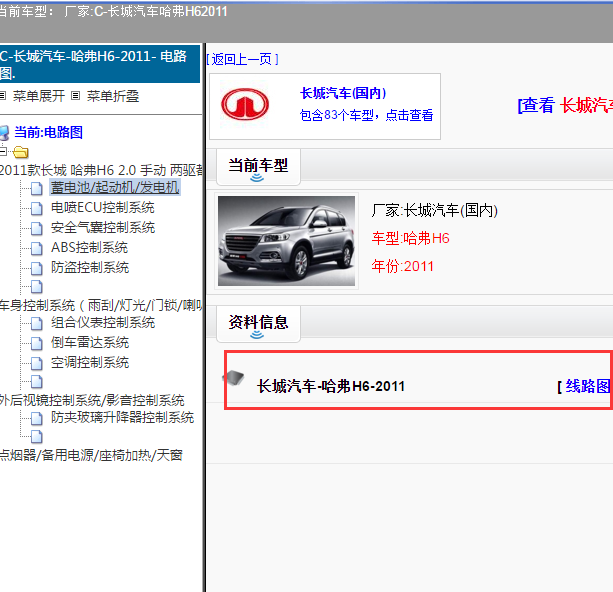Open 蓄电池/起动机/发电机 tree item
The height and width of the screenshot is (592, 613).
point(115,188)
